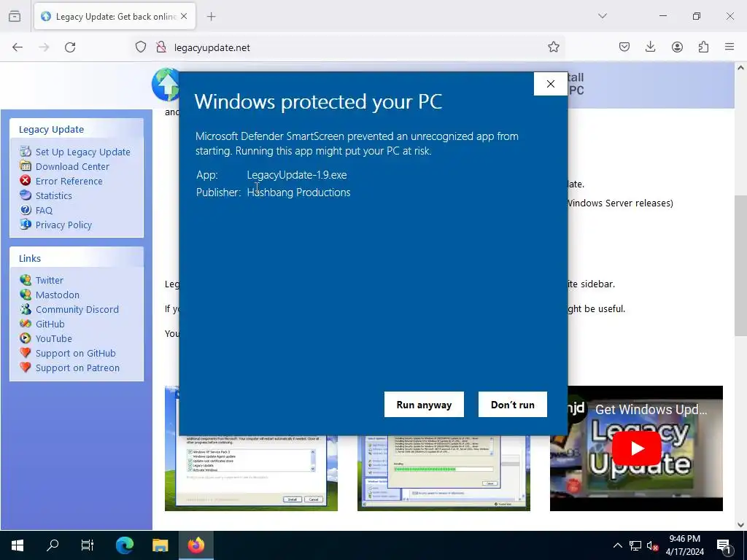747x560 pixels.
Task: Launch Microsoft Edge from taskbar
Action: (x=124, y=545)
